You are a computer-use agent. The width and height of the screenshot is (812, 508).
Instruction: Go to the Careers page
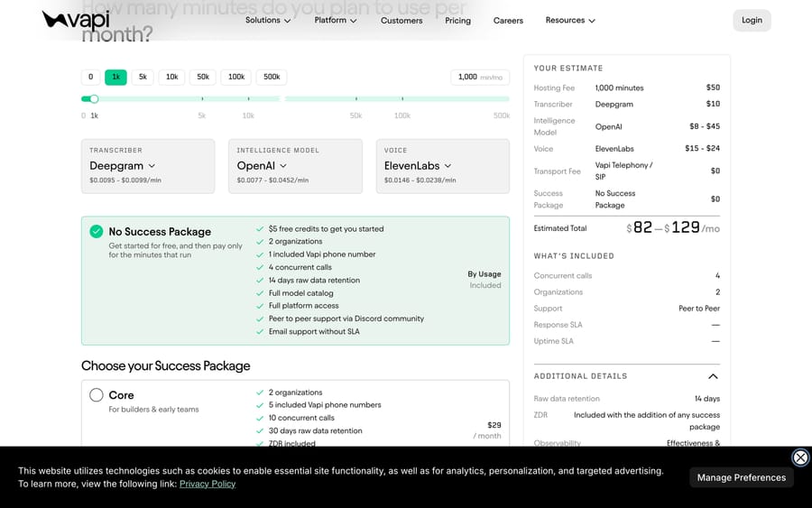(x=508, y=21)
